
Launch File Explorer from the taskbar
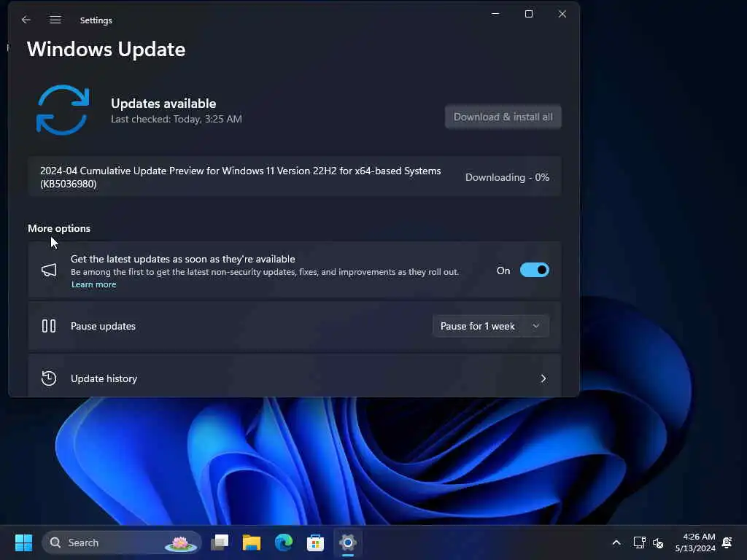tap(252, 542)
